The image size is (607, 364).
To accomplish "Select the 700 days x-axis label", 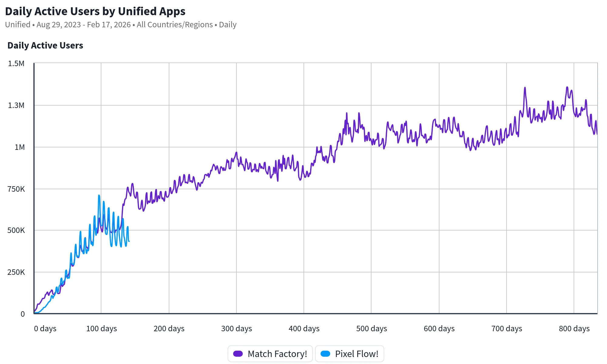I will pyautogui.click(x=507, y=329).
